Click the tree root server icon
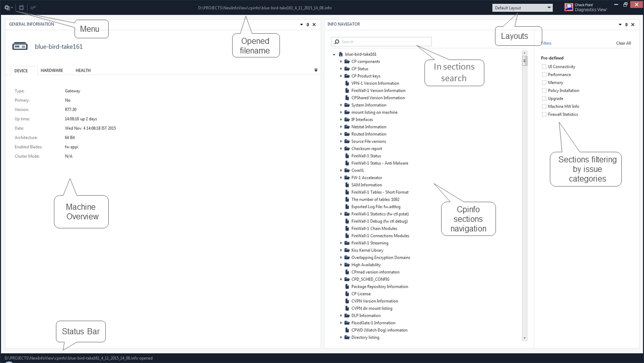644x363 pixels. (341, 54)
